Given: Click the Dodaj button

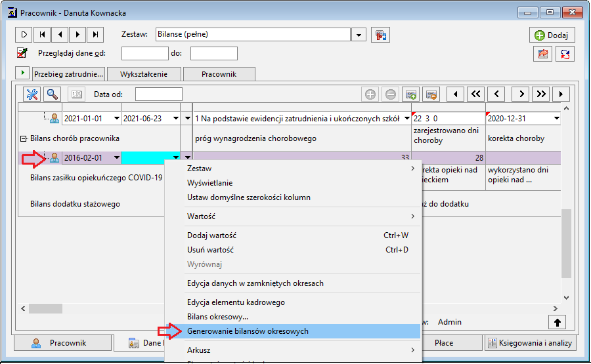Looking at the screenshot, I should pyautogui.click(x=552, y=35).
